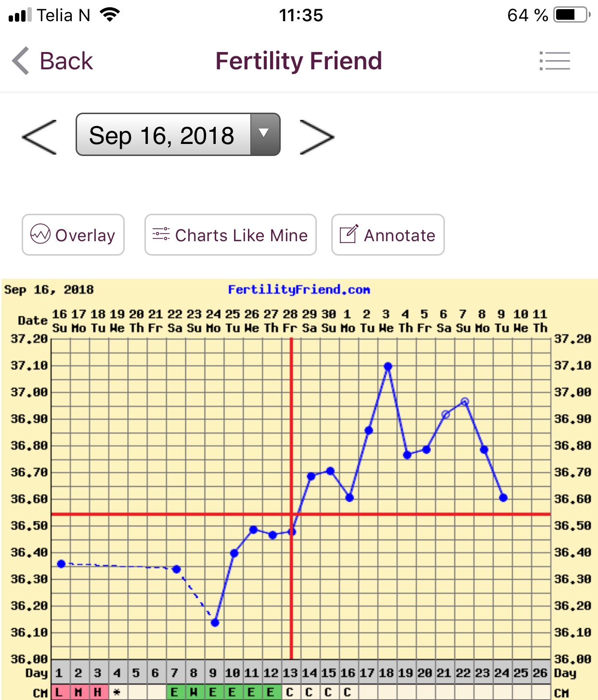
Task: Tap the Annotate pencil icon
Action: click(x=349, y=234)
